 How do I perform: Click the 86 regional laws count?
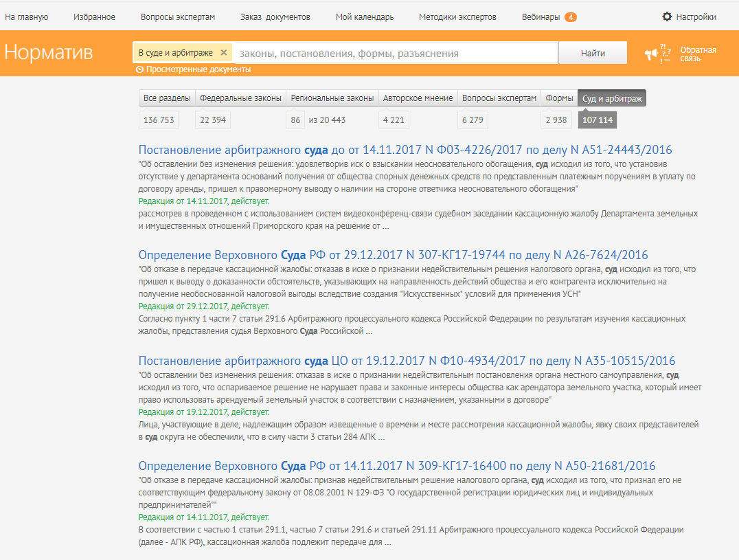click(295, 120)
